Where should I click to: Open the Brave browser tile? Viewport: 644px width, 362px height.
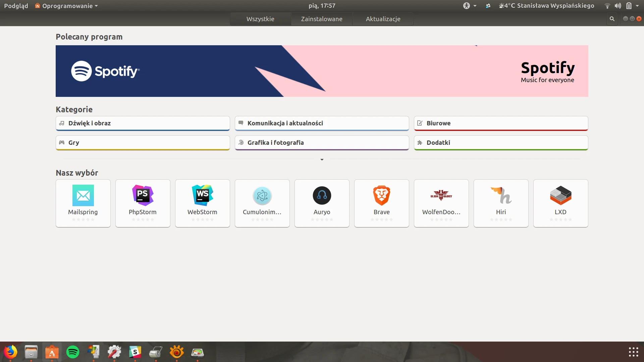(382, 203)
